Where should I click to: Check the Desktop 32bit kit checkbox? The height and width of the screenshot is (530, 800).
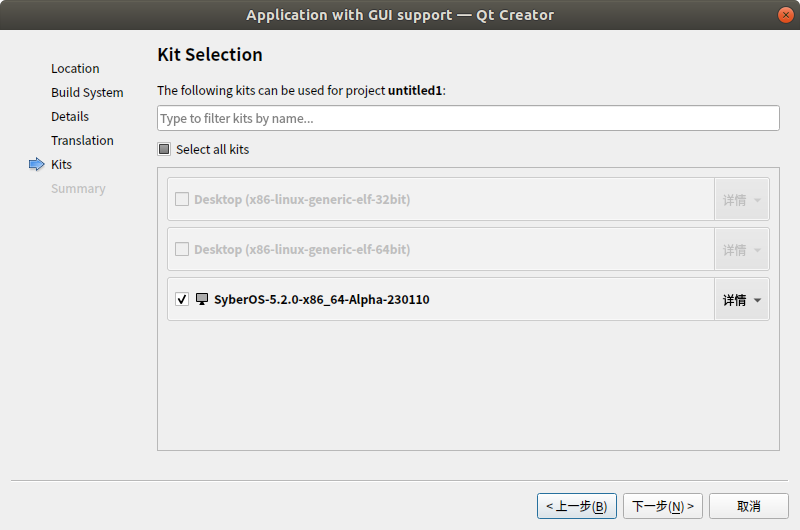pyautogui.click(x=181, y=199)
